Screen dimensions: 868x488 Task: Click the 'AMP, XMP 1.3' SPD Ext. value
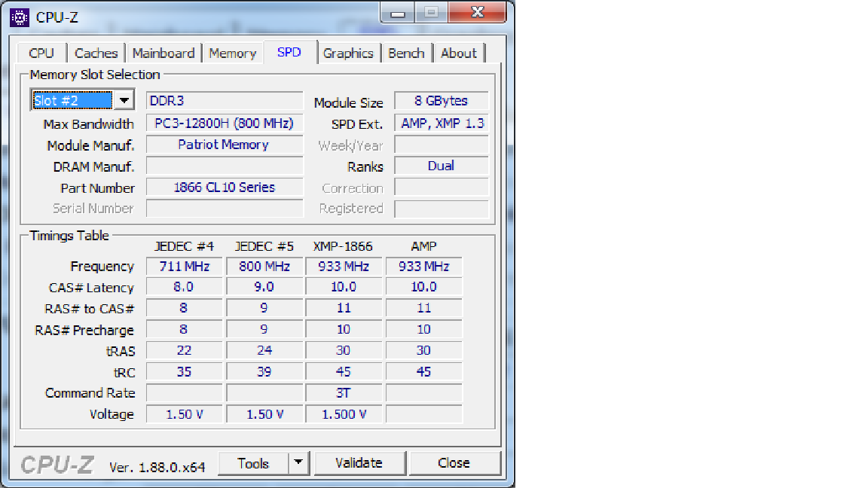[x=442, y=123]
